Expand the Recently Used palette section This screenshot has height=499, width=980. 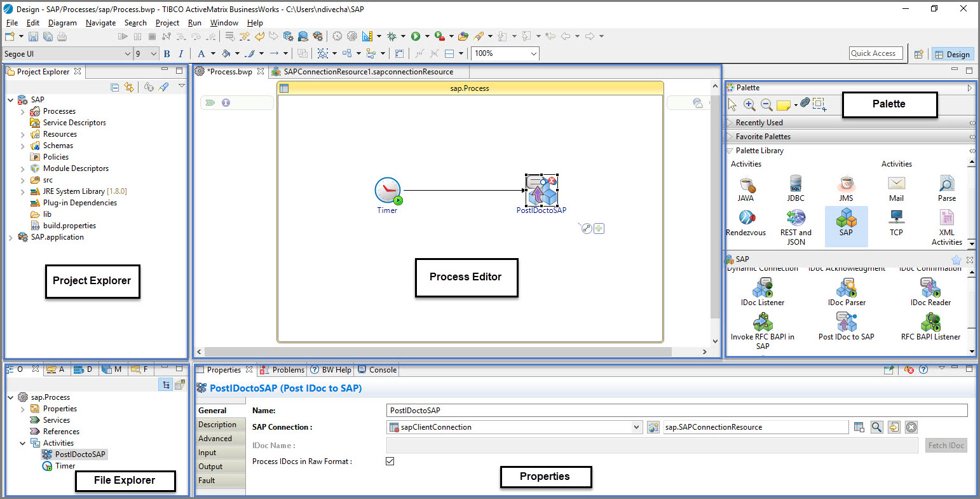[x=730, y=123]
